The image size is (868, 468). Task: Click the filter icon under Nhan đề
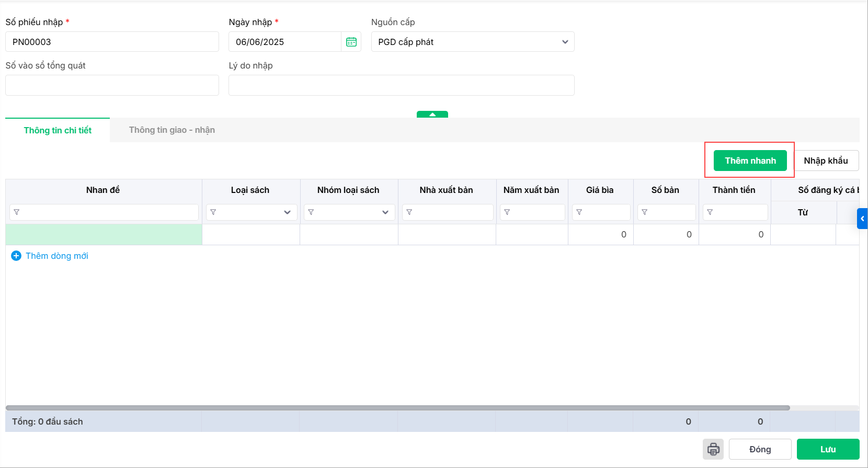(x=17, y=212)
